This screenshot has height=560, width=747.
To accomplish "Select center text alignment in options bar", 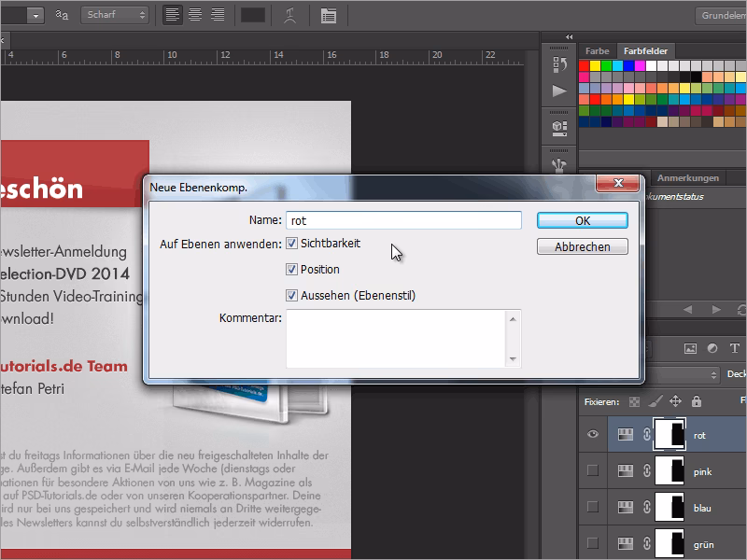I will pyautogui.click(x=193, y=14).
